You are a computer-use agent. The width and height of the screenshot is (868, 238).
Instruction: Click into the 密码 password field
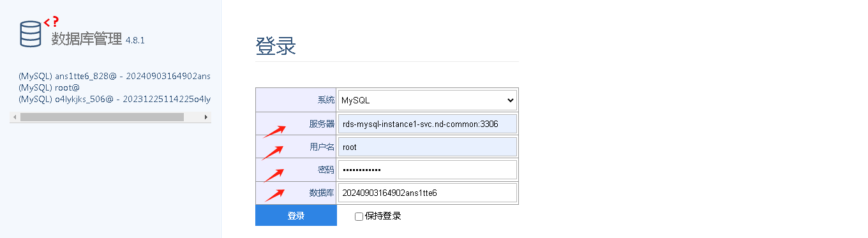tap(427, 170)
